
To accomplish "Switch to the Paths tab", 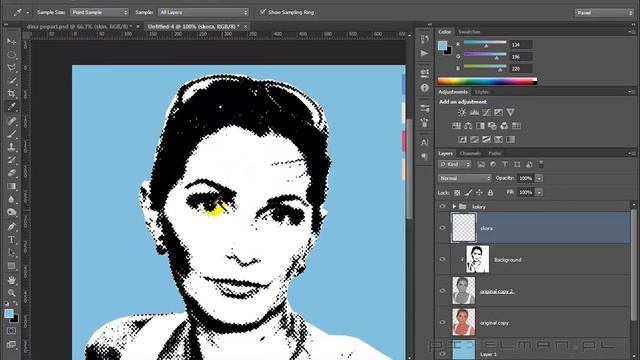I will (x=494, y=153).
